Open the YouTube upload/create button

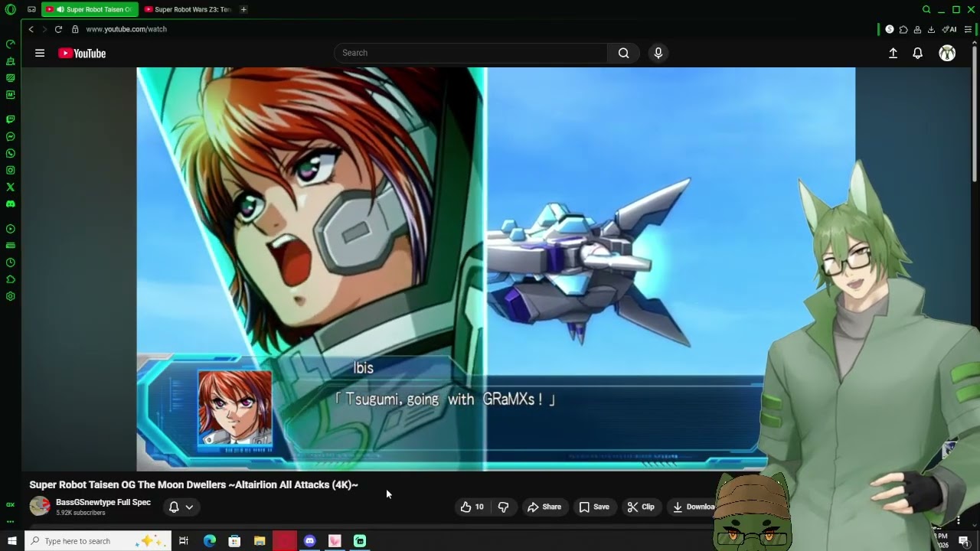(x=893, y=53)
